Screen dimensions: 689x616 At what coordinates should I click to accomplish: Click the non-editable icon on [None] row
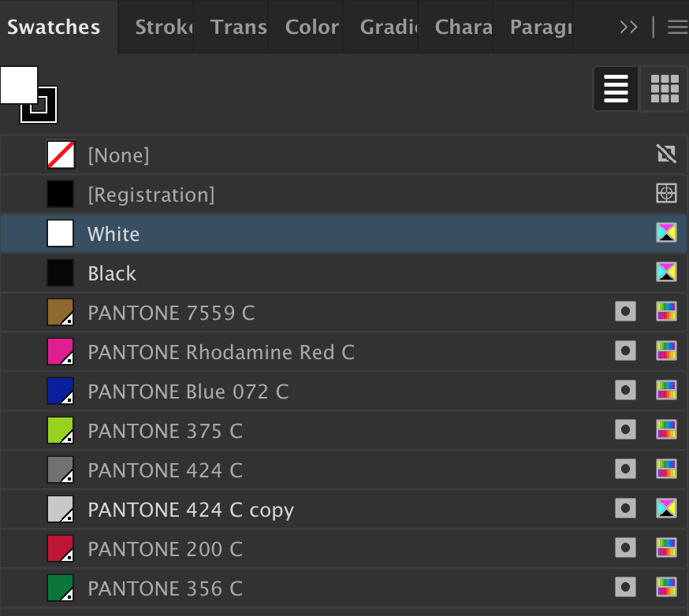click(x=666, y=154)
